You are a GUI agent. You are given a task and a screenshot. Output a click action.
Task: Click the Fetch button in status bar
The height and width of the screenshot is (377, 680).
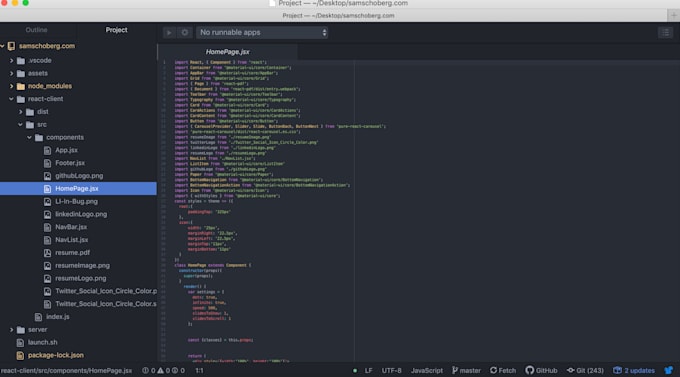(503, 370)
